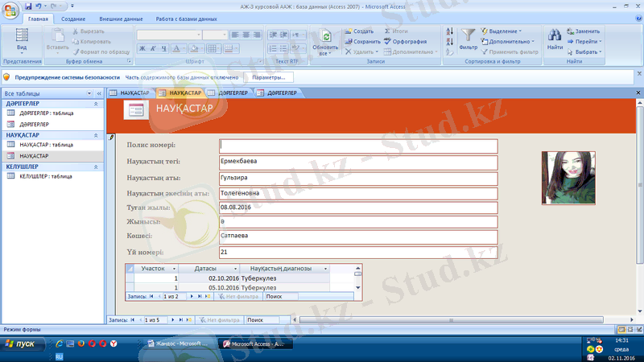This screenshot has height=362, width=644.
Task: Click the Полис номері input field
Action: click(358, 146)
